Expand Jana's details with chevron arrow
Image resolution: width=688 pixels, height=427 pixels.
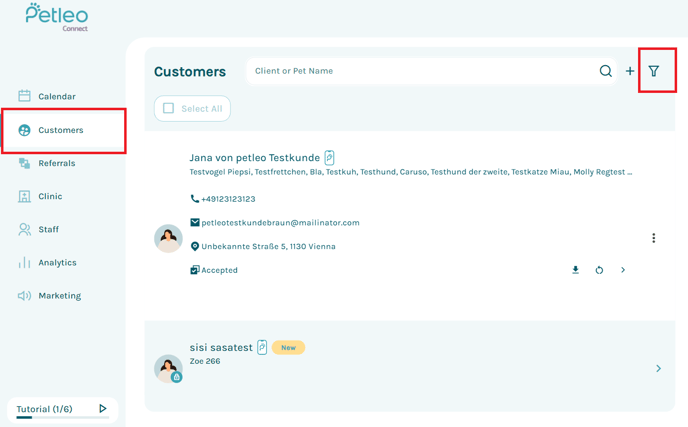(623, 270)
